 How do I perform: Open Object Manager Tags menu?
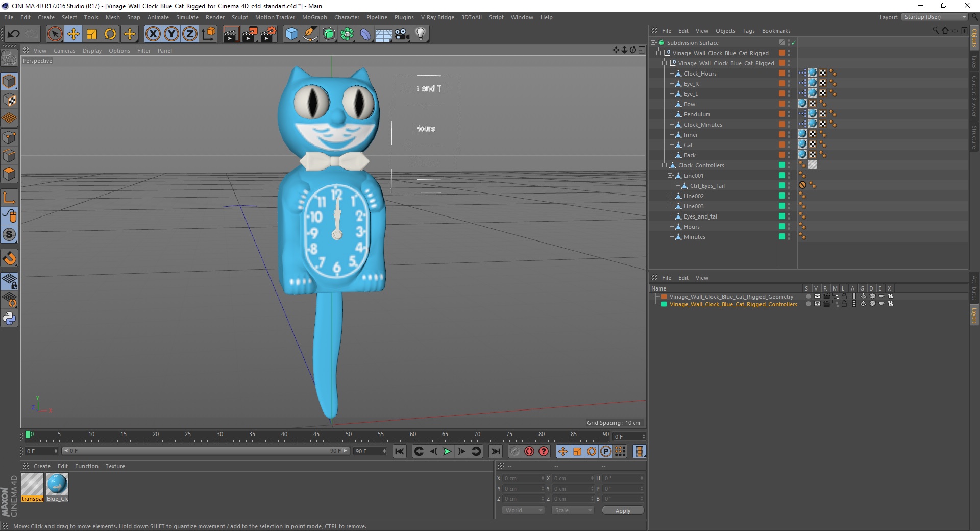click(x=748, y=31)
